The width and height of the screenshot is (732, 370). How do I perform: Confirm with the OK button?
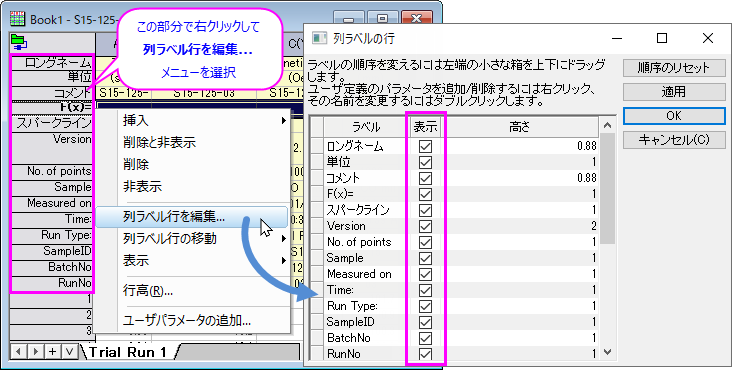click(674, 116)
